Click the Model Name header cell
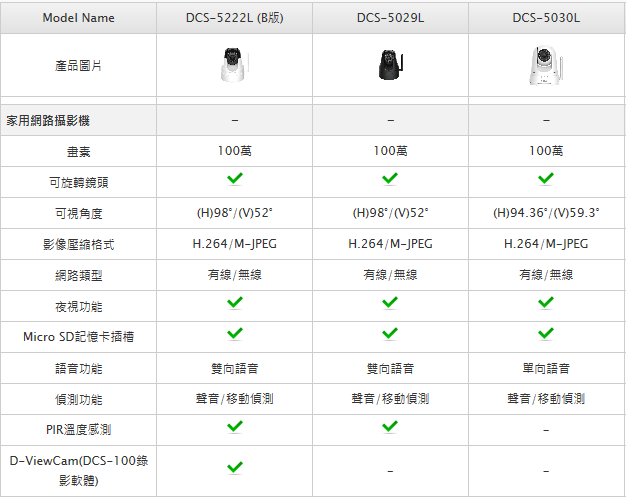This screenshot has height=500, width=626. [79, 18]
